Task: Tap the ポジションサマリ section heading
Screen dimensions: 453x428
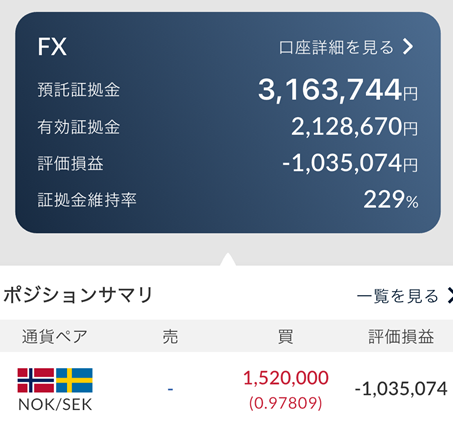Action: coord(78,295)
